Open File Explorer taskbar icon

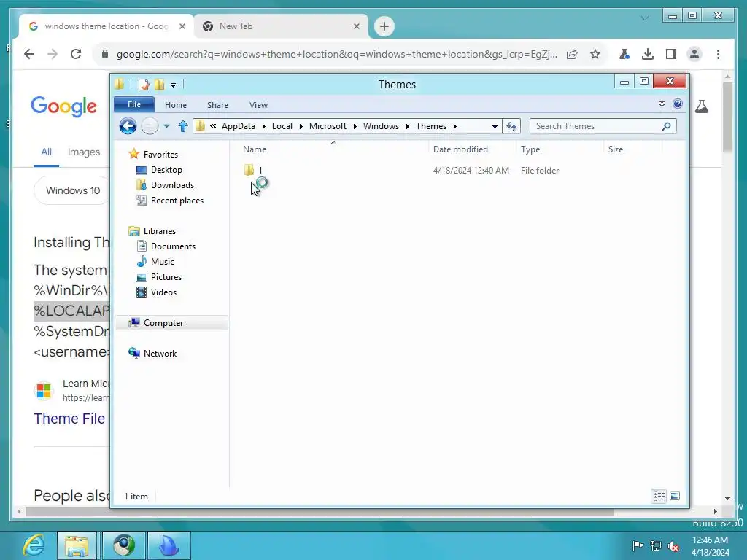tap(77, 545)
